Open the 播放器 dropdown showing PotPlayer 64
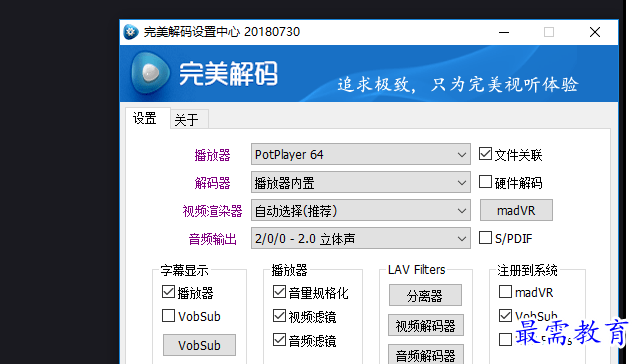The image size is (637, 364). pos(361,154)
